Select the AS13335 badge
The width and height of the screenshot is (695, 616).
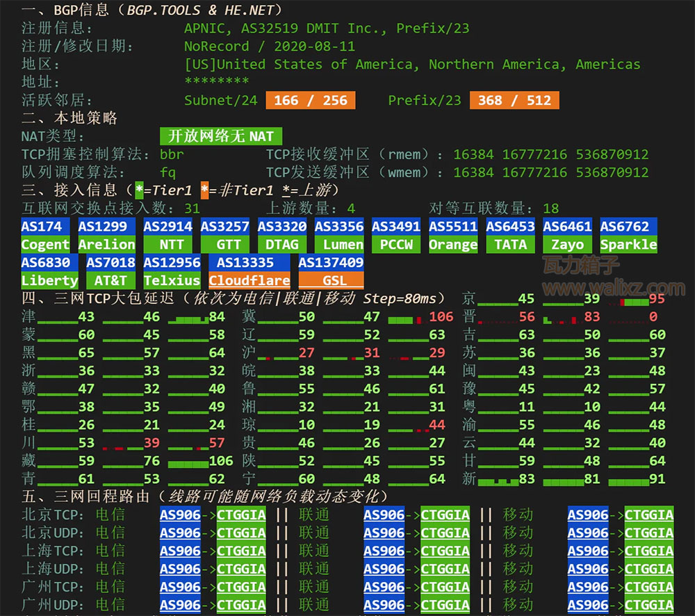pyautogui.click(x=249, y=262)
